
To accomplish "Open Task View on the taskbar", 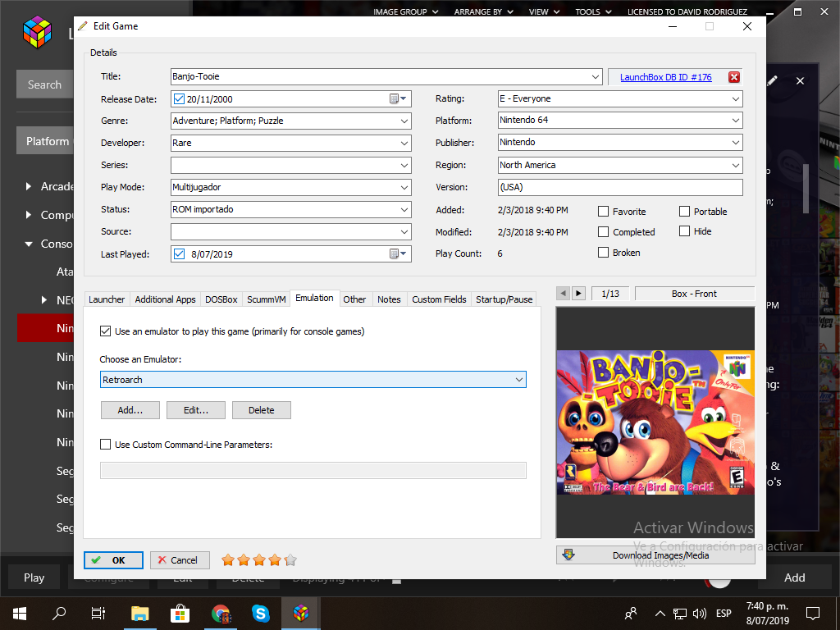I will point(98,613).
